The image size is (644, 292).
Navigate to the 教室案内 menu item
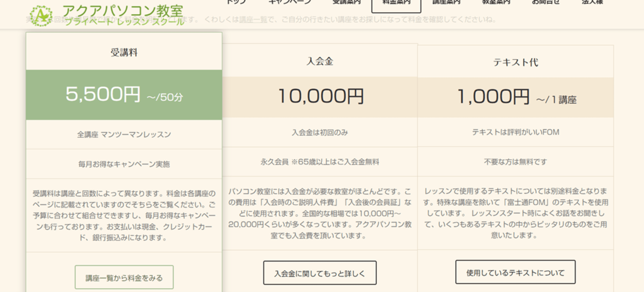496,2
